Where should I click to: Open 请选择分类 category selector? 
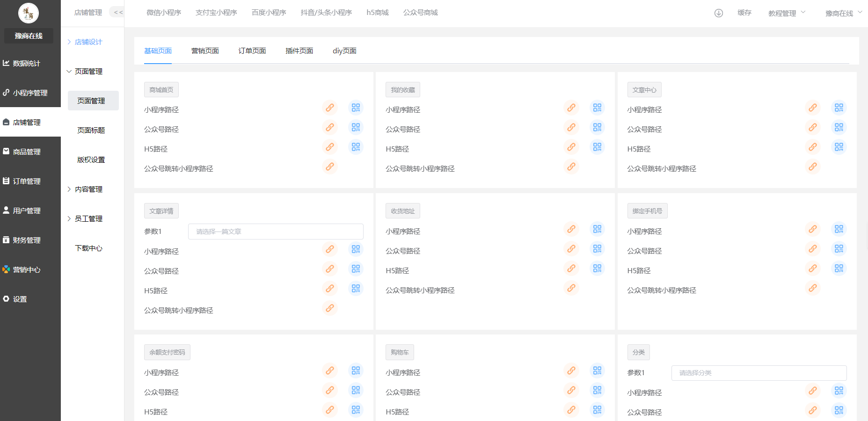[759, 373]
